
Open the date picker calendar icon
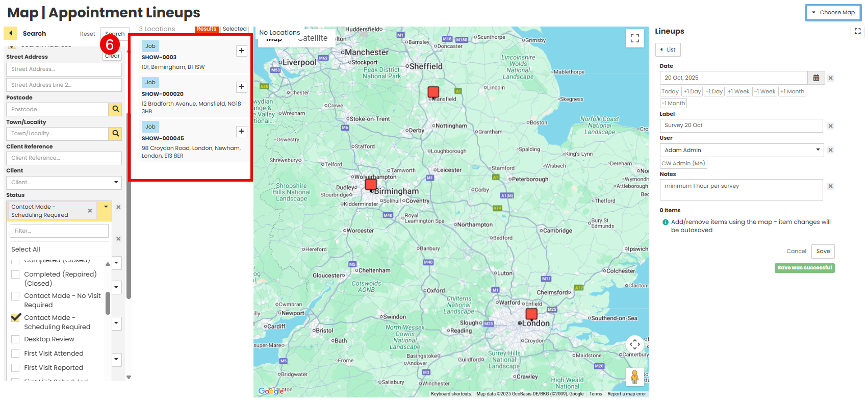pyautogui.click(x=816, y=78)
